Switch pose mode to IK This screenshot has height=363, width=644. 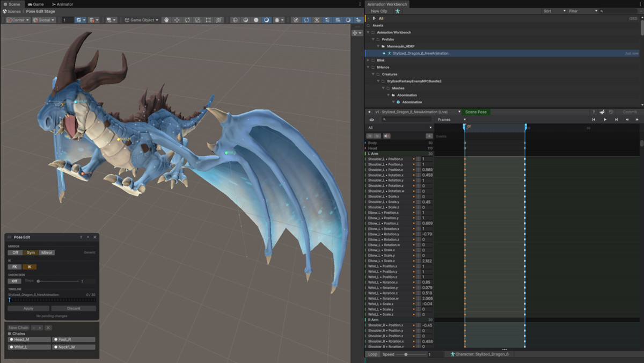point(29,267)
